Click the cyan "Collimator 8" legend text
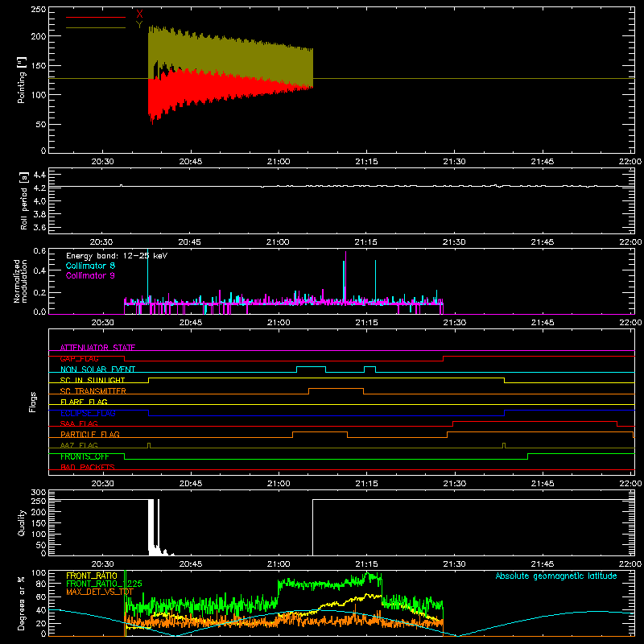Image resolution: width=644 pixels, height=644 pixels. click(90, 266)
